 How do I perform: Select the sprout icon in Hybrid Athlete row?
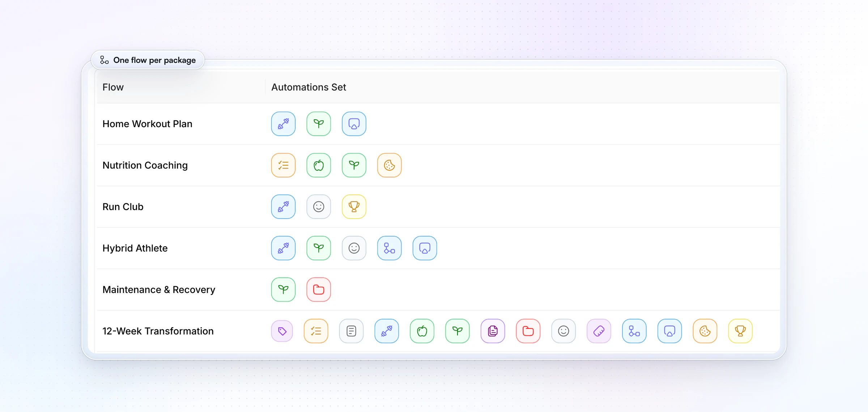coord(319,248)
